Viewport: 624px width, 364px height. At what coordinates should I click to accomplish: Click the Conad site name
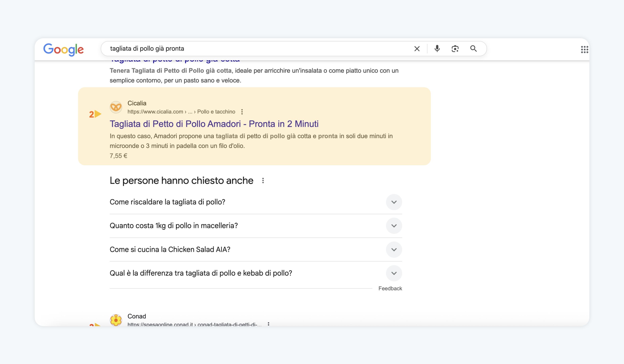click(137, 316)
